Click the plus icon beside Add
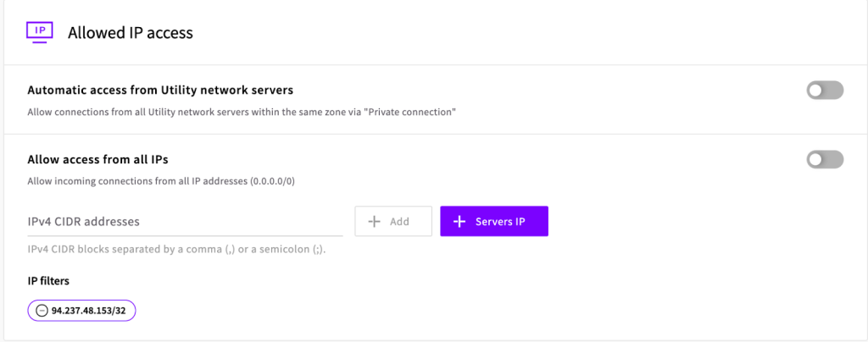 (375, 222)
